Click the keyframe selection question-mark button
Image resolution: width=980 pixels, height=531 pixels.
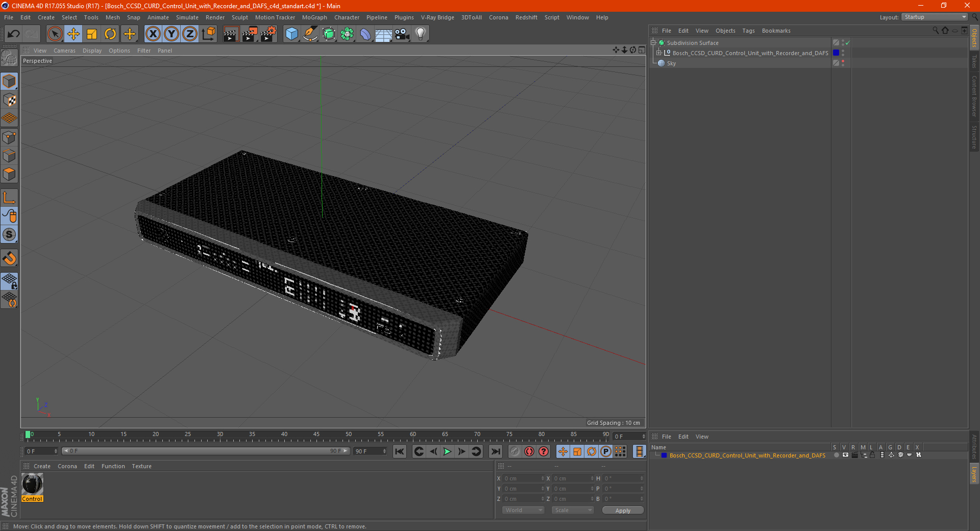544,451
